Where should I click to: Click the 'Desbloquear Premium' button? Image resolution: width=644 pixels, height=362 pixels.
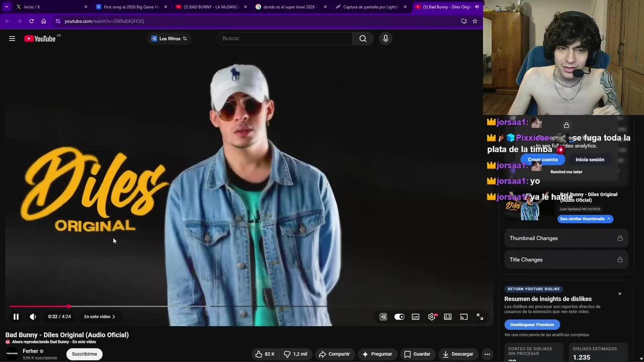pyautogui.click(x=532, y=325)
